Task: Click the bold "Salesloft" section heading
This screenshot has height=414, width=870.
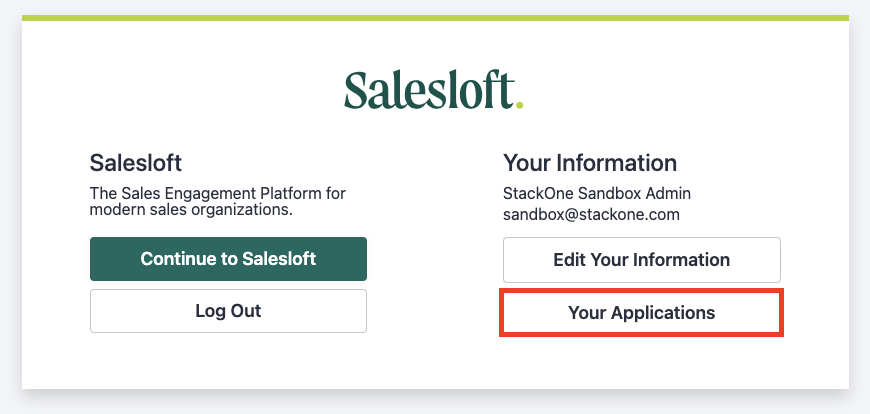Action: tap(135, 164)
